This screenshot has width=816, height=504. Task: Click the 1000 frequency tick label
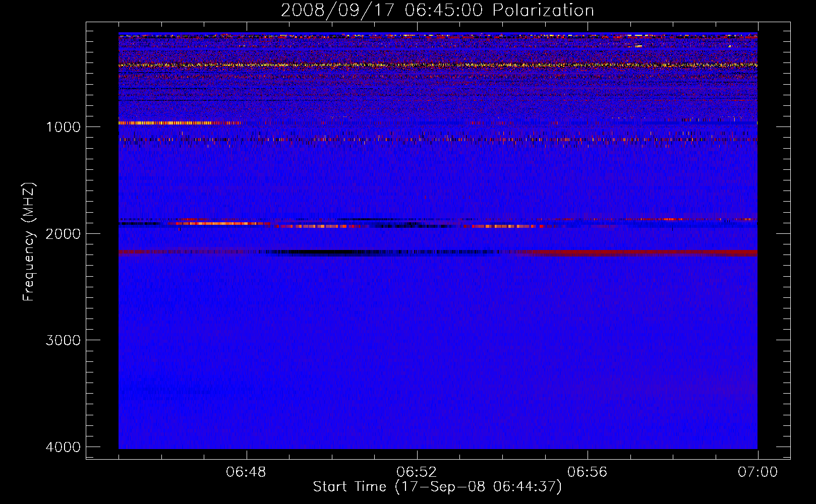pos(64,127)
